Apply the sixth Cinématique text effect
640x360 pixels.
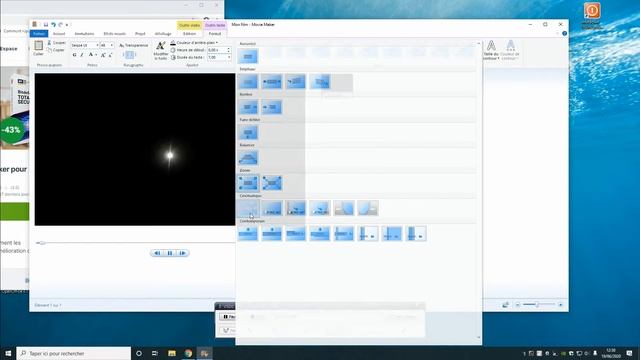tap(368, 209)
